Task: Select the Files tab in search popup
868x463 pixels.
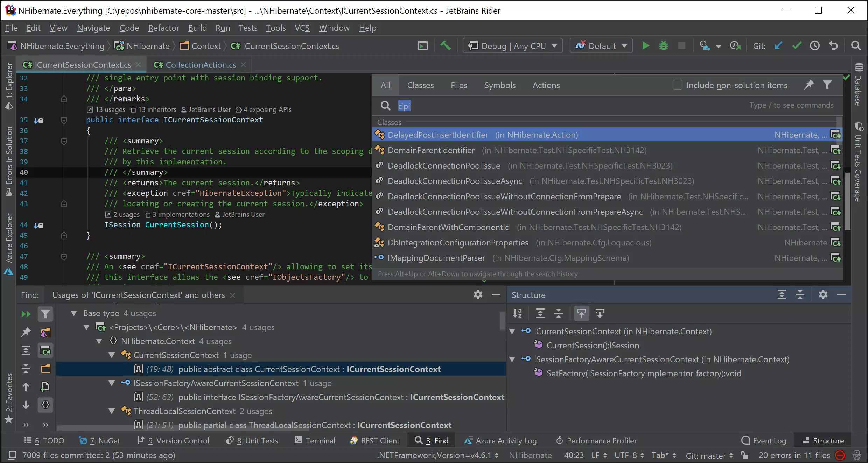Action: tap(459, 85)
